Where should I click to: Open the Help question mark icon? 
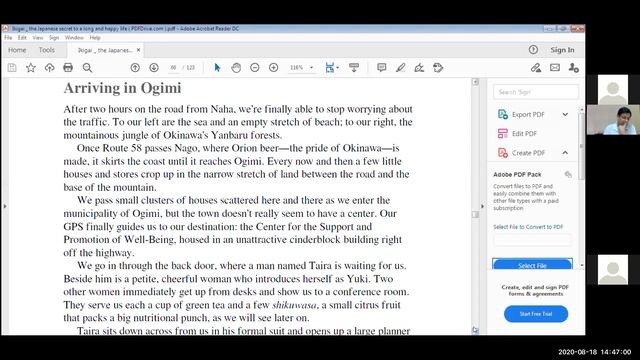[x=533, y=50]
